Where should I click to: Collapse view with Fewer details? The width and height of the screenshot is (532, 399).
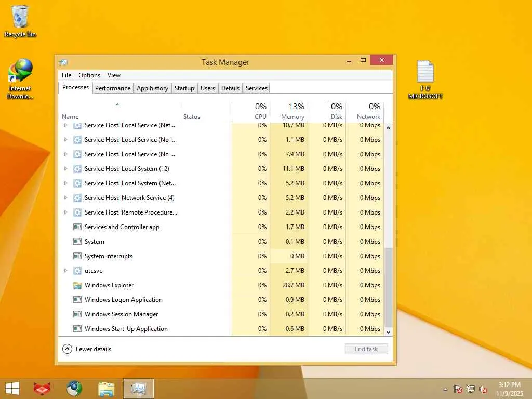pyautogui.click(x=87, y=349)
